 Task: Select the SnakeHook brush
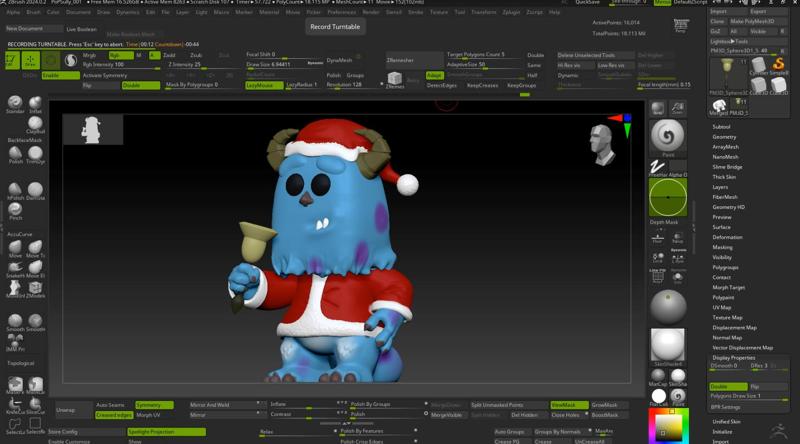(x=15, y=268)
